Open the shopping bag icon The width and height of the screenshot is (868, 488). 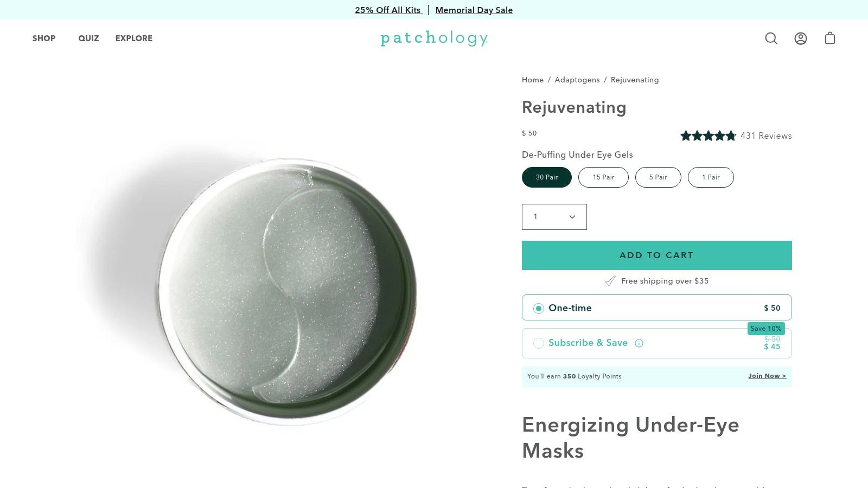coord(830,38)
